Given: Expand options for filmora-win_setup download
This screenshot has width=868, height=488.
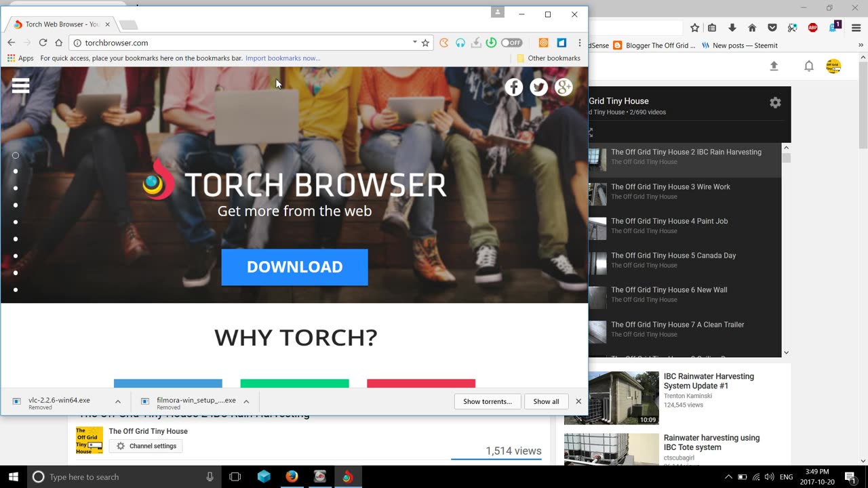Looking at the screenshot, I should click(246, 401).
